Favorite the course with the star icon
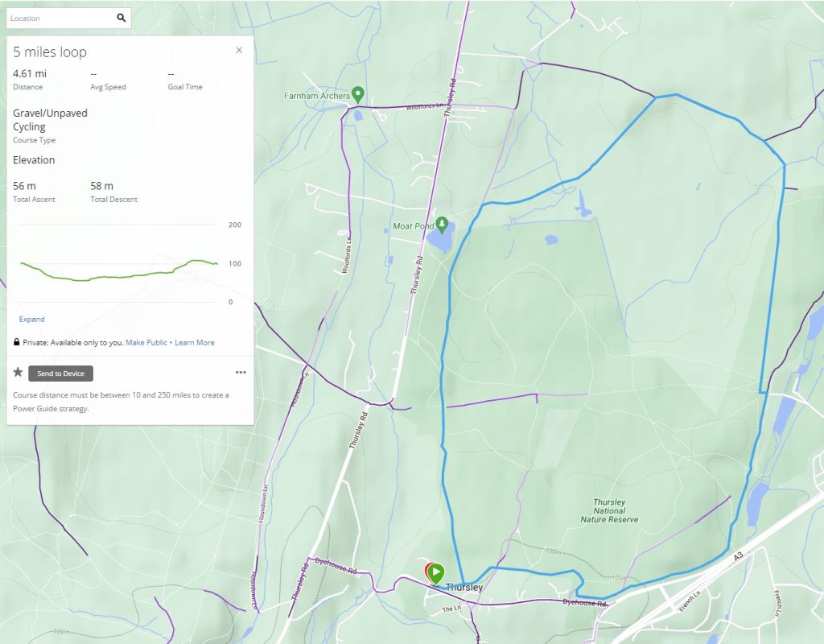The image size is (824, 644). pos(18,373)
